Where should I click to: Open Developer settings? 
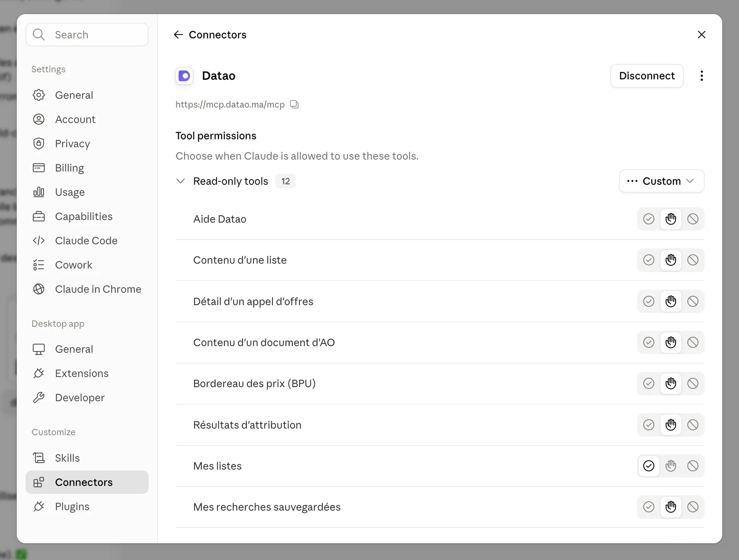pos(87,398)
